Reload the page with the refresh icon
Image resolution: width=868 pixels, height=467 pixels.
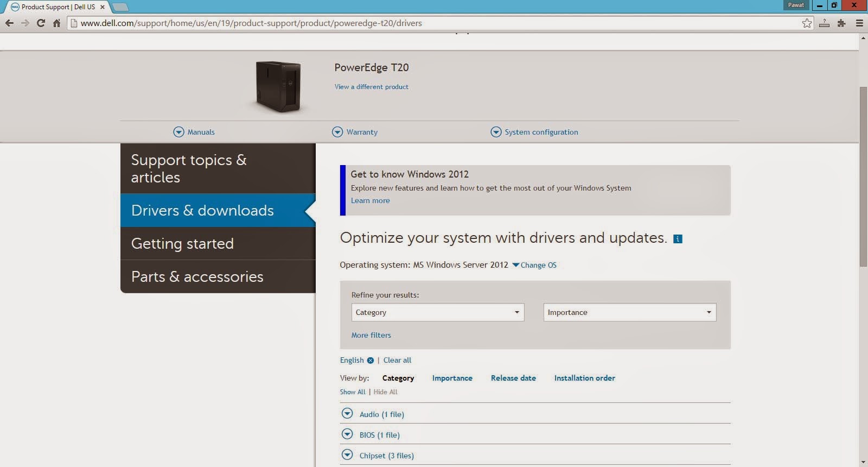(41, 23)
